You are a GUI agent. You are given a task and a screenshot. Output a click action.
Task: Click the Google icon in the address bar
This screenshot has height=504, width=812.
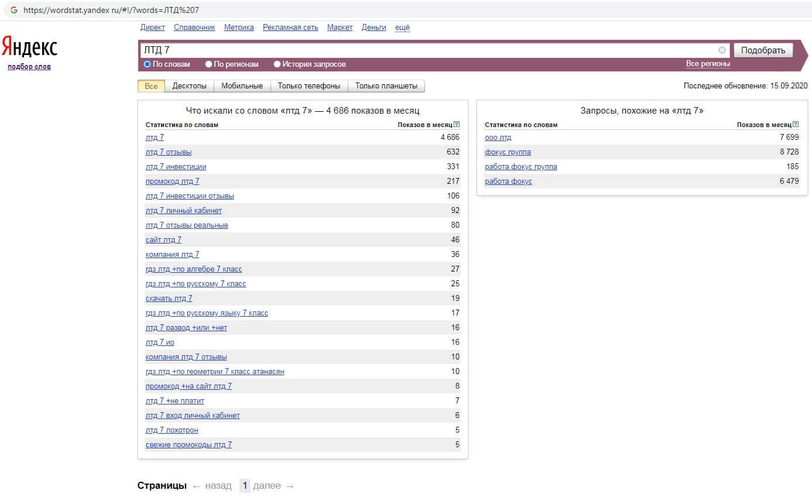14,10
